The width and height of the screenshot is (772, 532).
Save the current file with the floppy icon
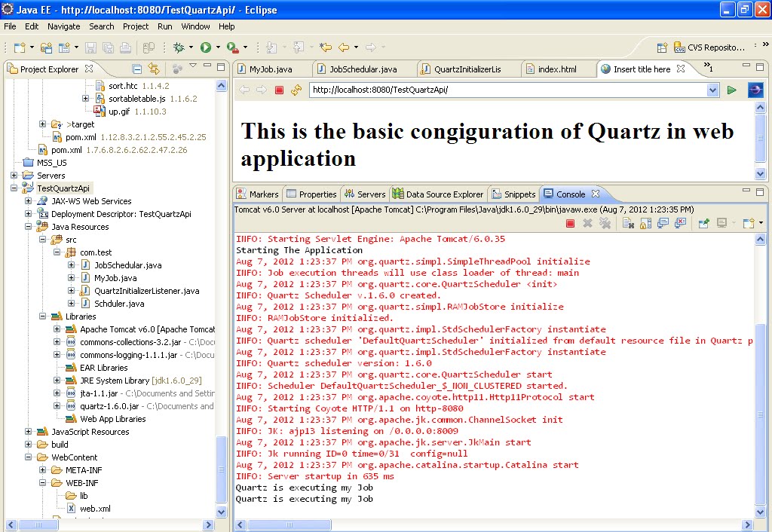pyautogui.click(x=91, y=47)
